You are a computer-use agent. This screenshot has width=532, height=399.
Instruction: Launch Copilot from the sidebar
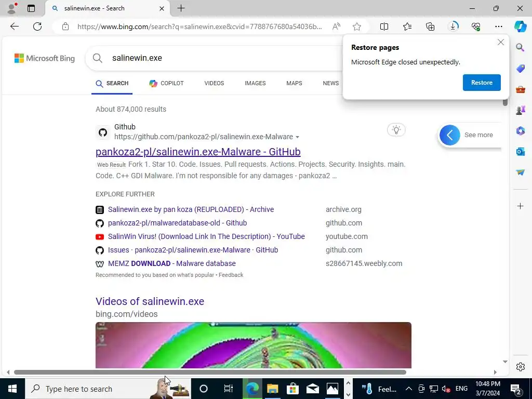[520, 26]
